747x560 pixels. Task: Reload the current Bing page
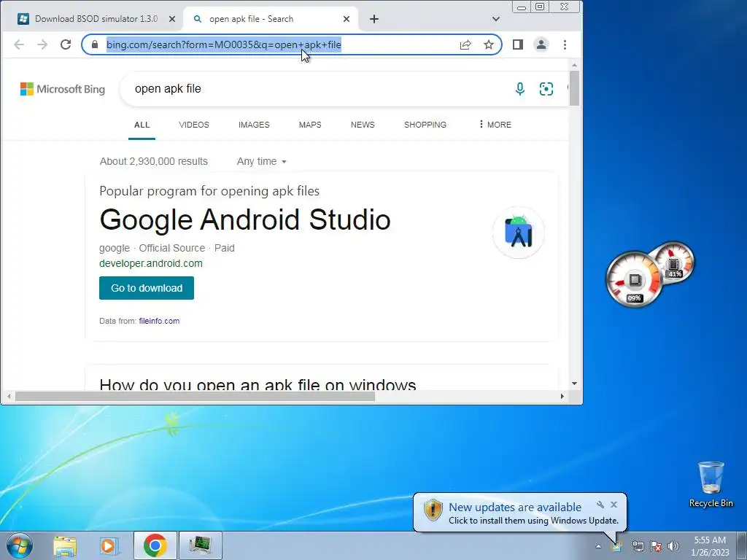tap(66, 44)
